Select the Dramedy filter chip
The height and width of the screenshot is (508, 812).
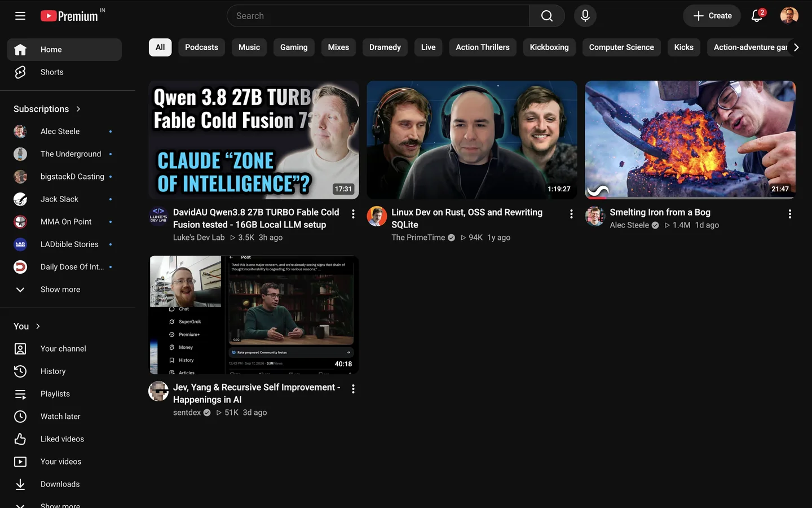pos(385,47)
